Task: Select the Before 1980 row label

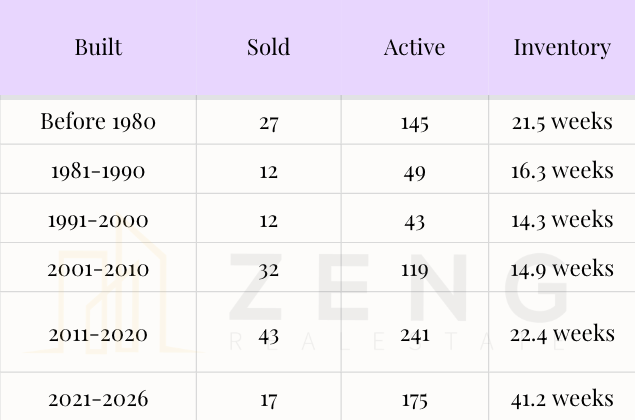Action: pos(98,121)
